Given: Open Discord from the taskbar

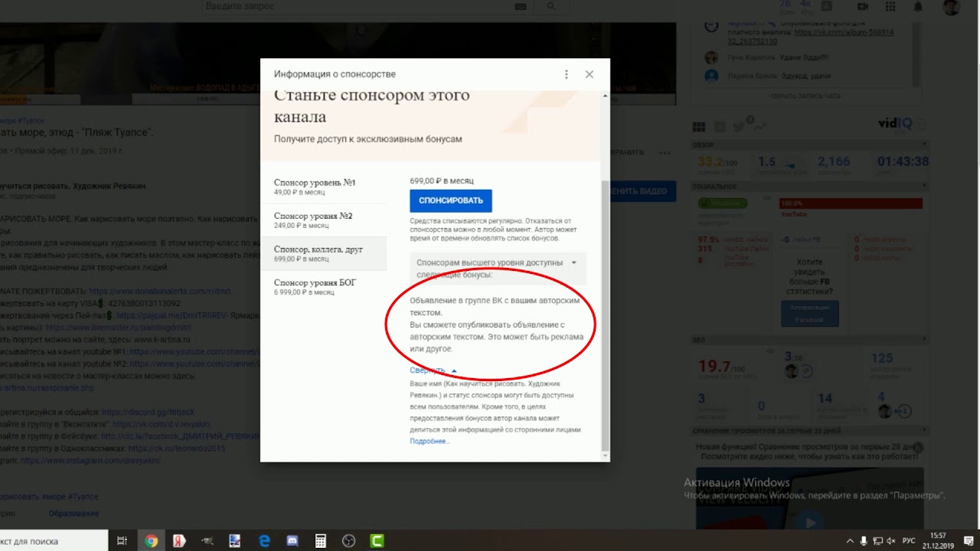Looking at the screenshot, I should coord(292,541).
